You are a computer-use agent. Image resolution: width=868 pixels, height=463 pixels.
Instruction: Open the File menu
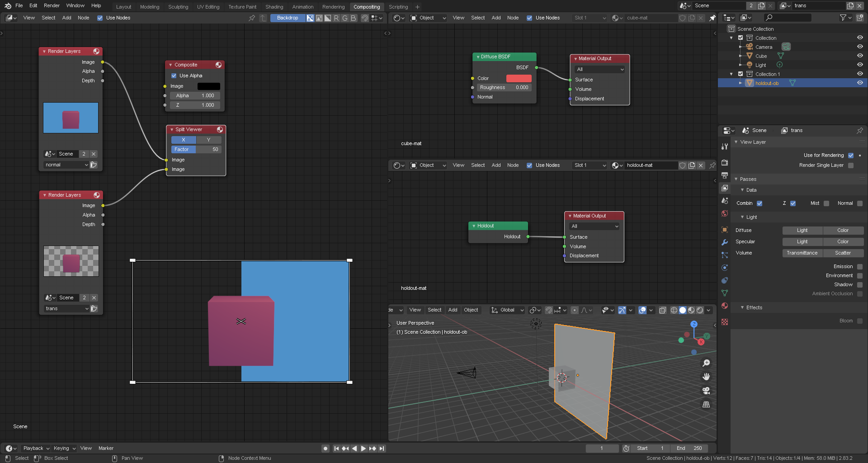tap(19, 5)
